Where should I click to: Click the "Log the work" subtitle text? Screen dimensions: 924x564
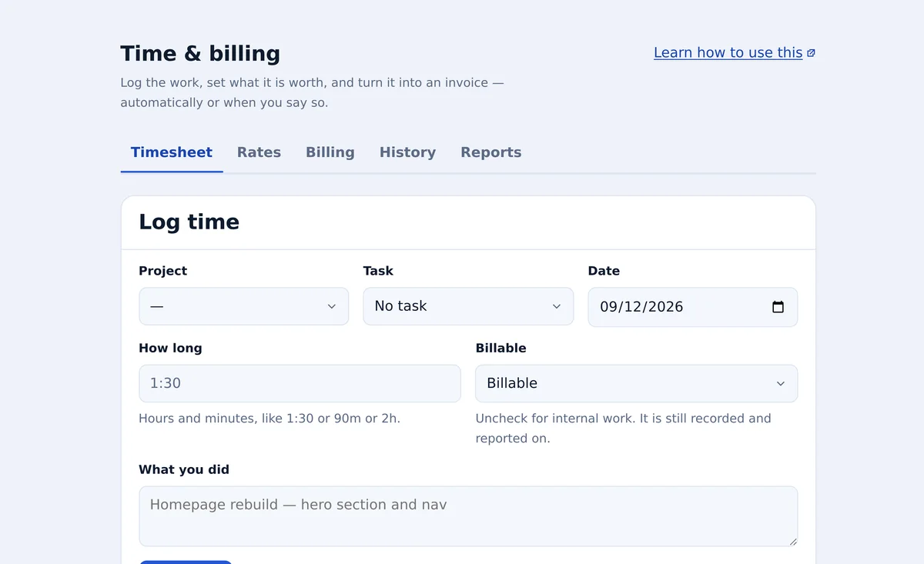pos(312,92)
